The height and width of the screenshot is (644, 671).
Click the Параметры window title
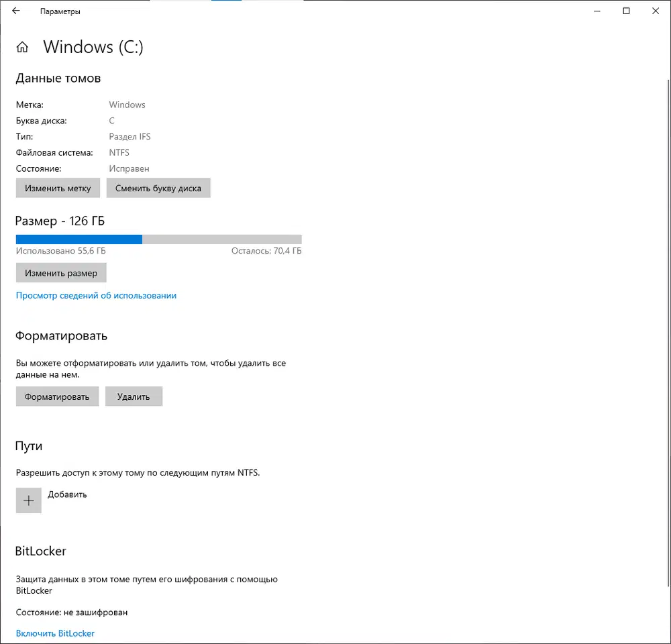click(x=60, y=11)
